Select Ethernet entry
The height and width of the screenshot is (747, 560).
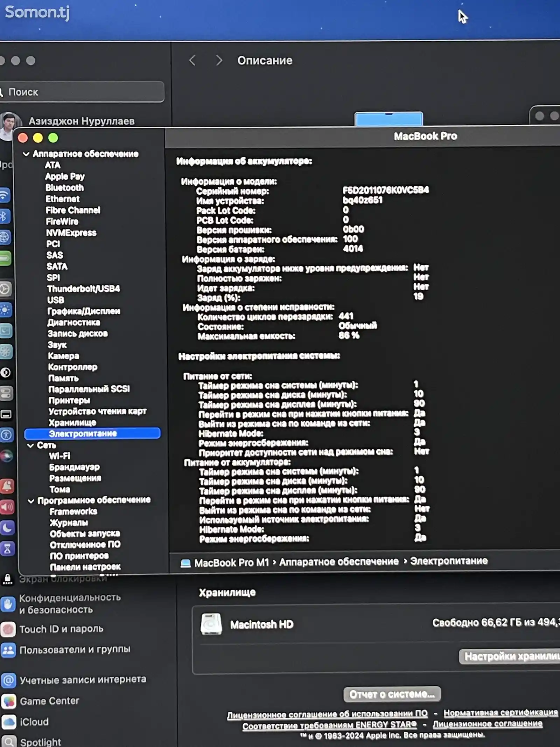pyautogui.click(x=62, y=199)
